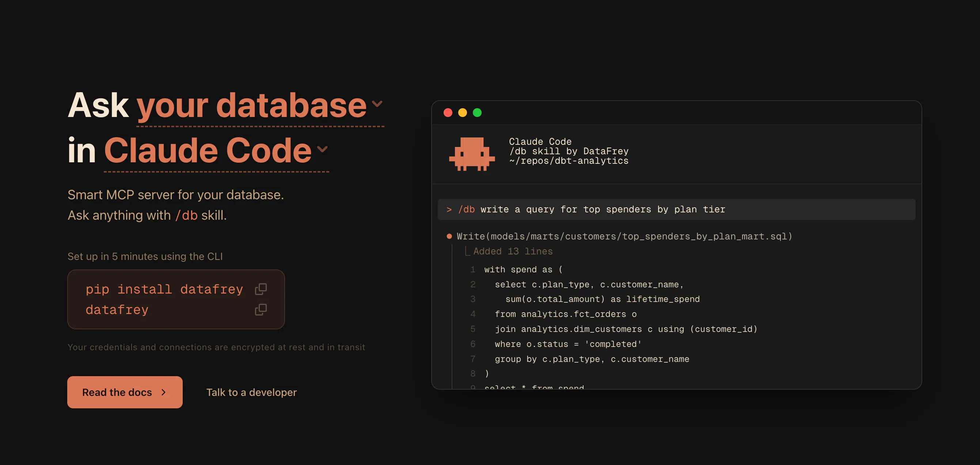Image resolution: width=980 pixels, height=465 pixels.
Task: Click the 'Added 13 lines' text
Action: [x=513, y=251]
